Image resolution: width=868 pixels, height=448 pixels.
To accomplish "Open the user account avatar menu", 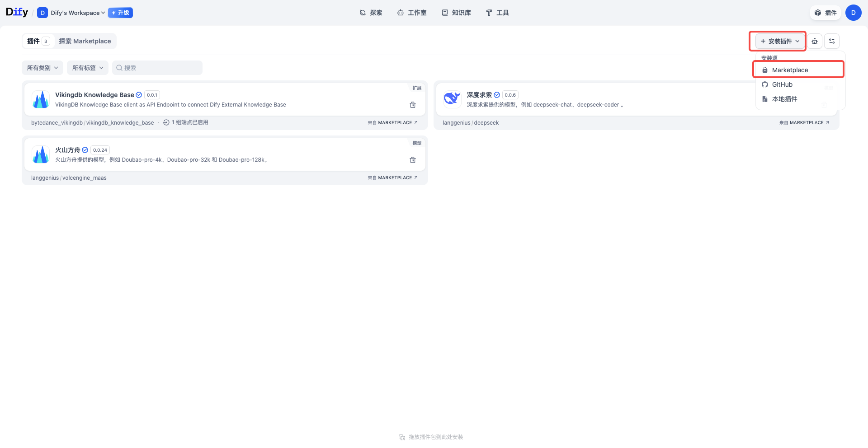I will [853, 13].
